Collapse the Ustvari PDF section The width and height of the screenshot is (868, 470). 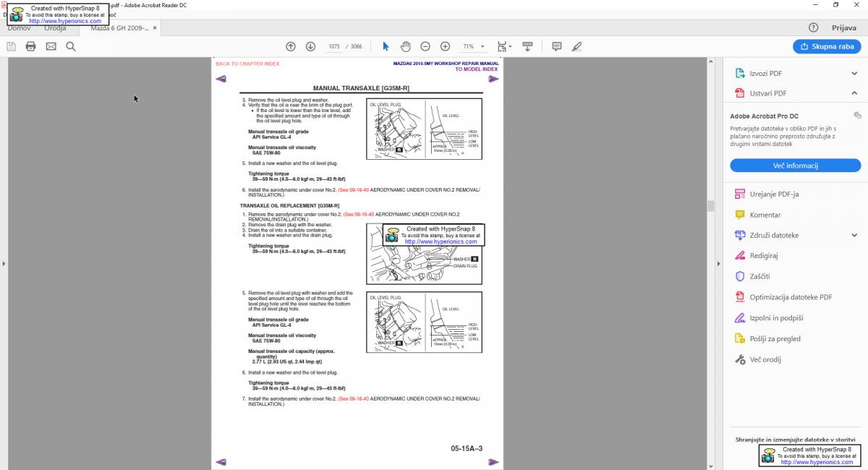click(854, 93)
